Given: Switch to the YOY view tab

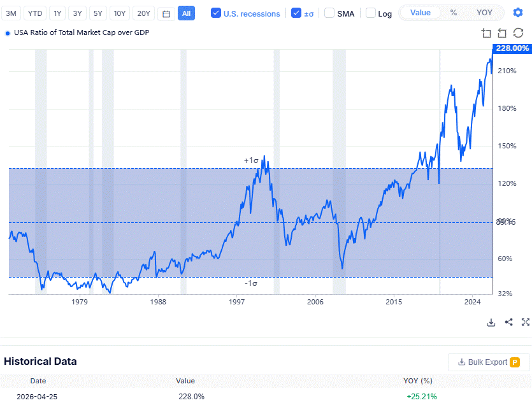Looking at the screenshot, I should pos(484,13).
